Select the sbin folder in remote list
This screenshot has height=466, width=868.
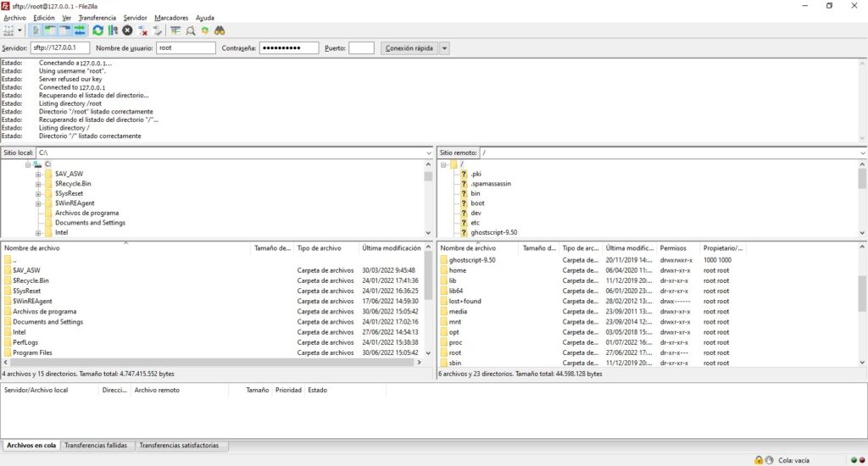(455, 363)
